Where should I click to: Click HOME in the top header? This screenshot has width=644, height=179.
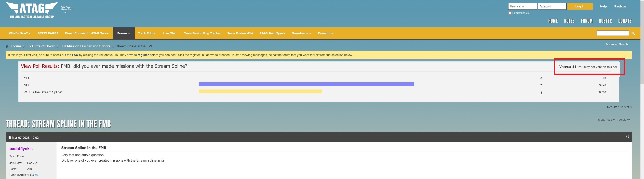pyautogui.click(x=553, y=21)
